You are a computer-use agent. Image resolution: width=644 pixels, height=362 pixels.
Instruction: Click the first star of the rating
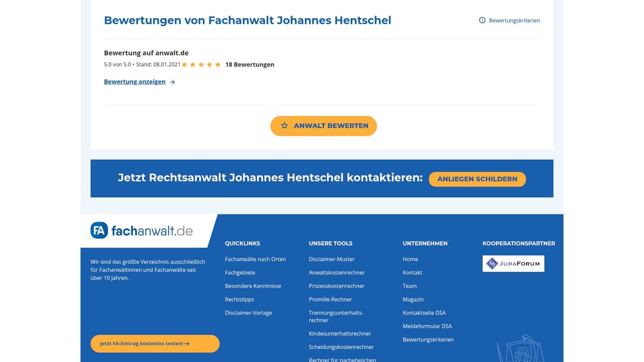[185, 64]
